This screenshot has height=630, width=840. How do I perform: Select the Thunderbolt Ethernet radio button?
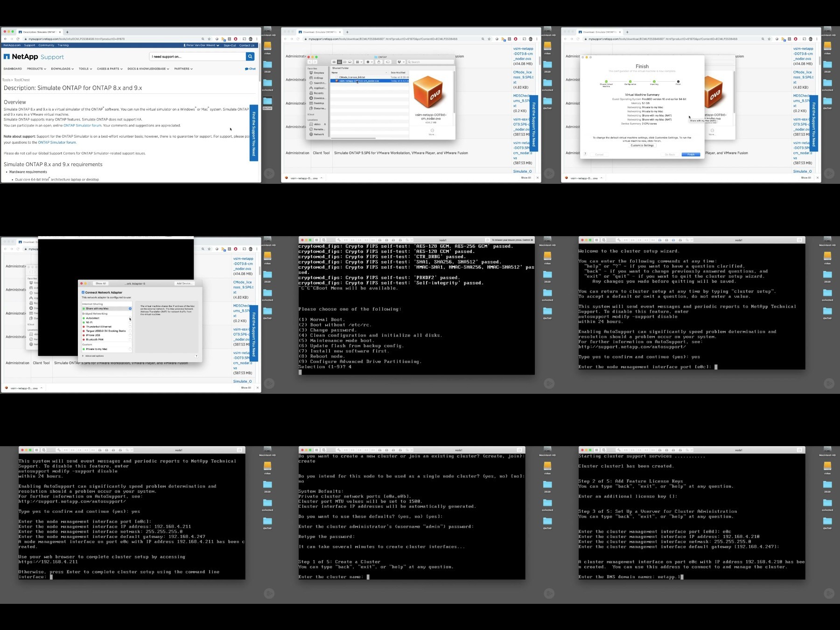tap(130, 327)
